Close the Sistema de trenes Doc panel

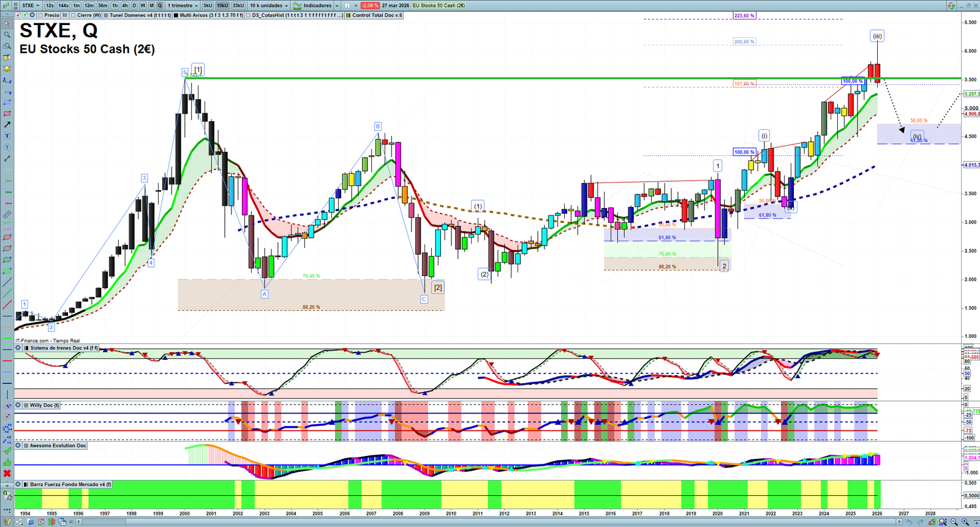(x=18, y=348)
